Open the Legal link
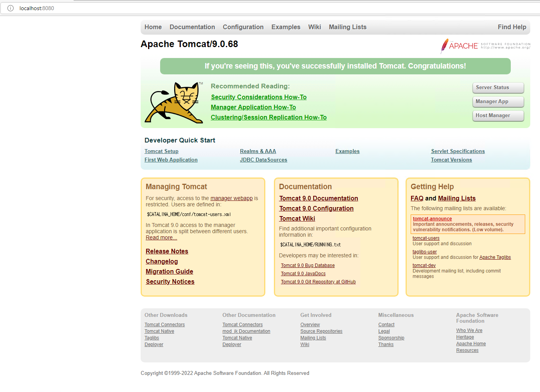The image size is (540, 392). pos(384,331)
